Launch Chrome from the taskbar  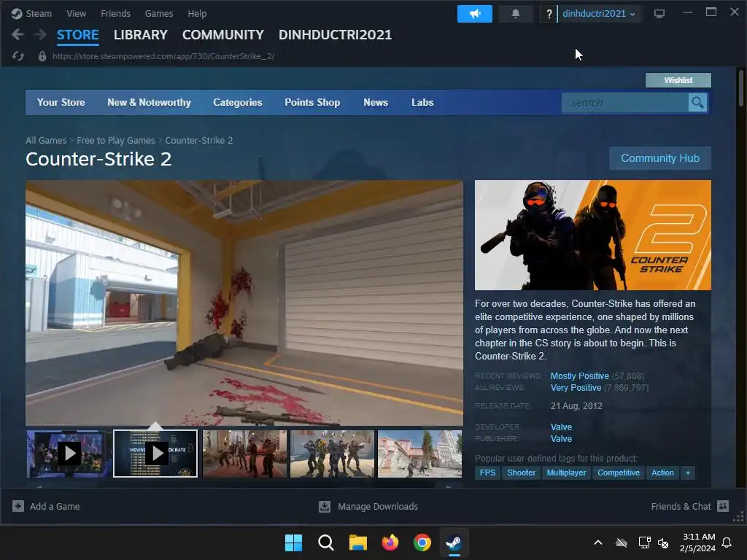pyautogui.click(x=422, y=542)
